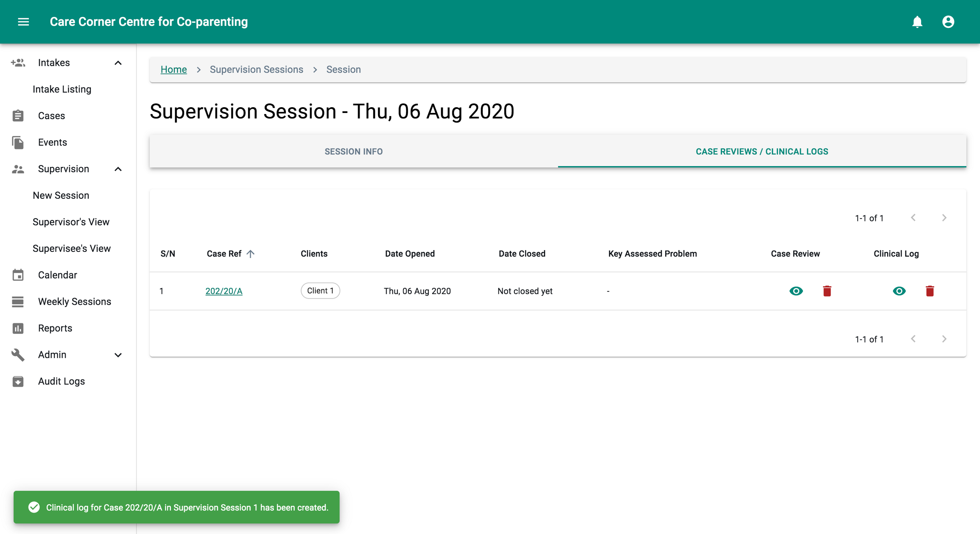
Task: Open the hamburger navigation menu
Action: pyautogui.click(x=23, y=22)
